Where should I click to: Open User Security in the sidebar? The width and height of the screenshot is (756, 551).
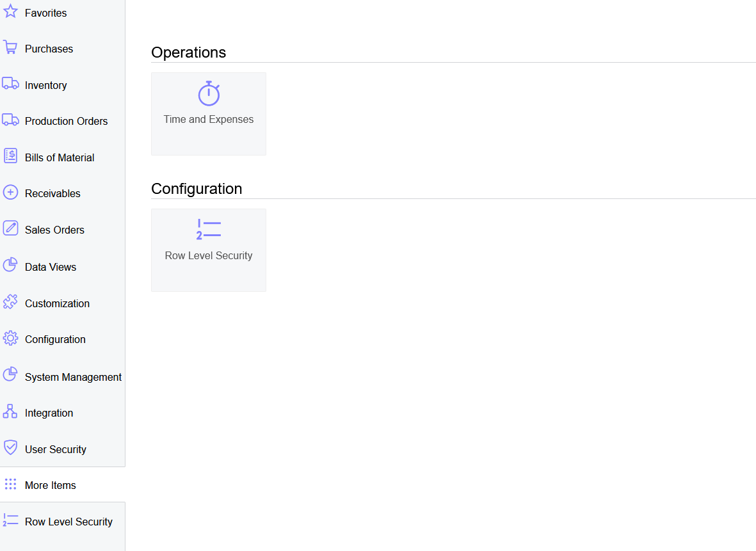(x=56, y=449)
